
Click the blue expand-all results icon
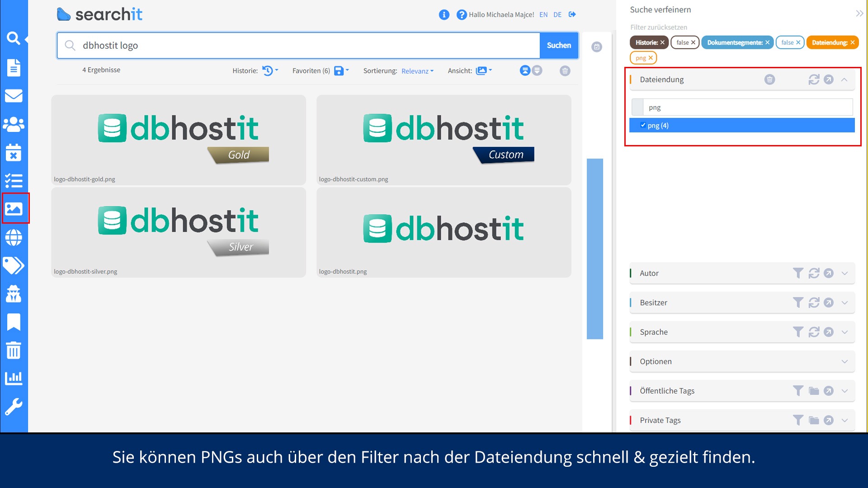click(525, 70)
